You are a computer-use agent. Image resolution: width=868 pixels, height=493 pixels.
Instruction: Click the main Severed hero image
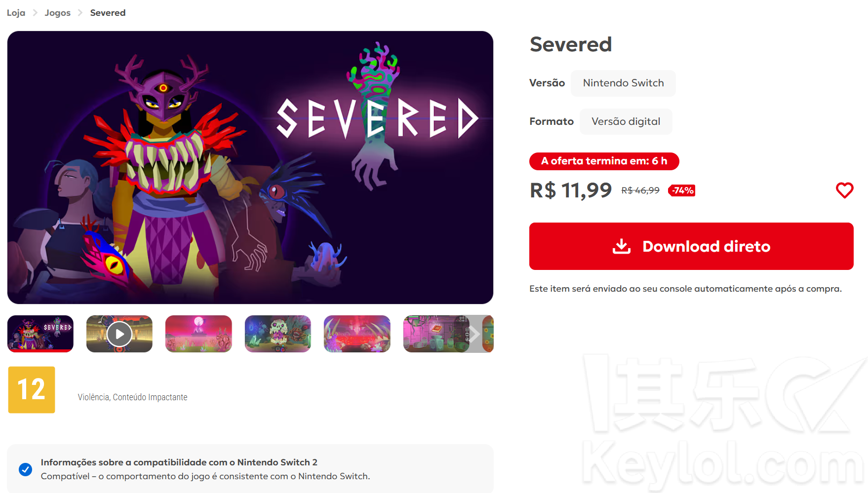(x=250, y=167)
